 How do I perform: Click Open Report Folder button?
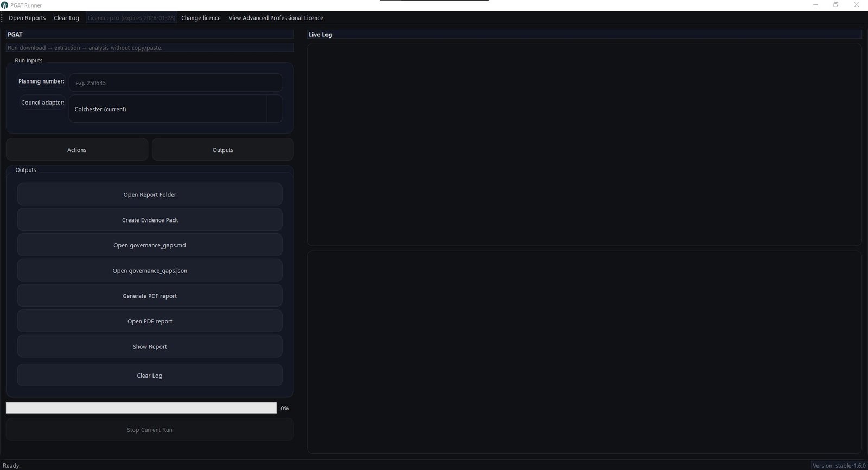(150, 195)
